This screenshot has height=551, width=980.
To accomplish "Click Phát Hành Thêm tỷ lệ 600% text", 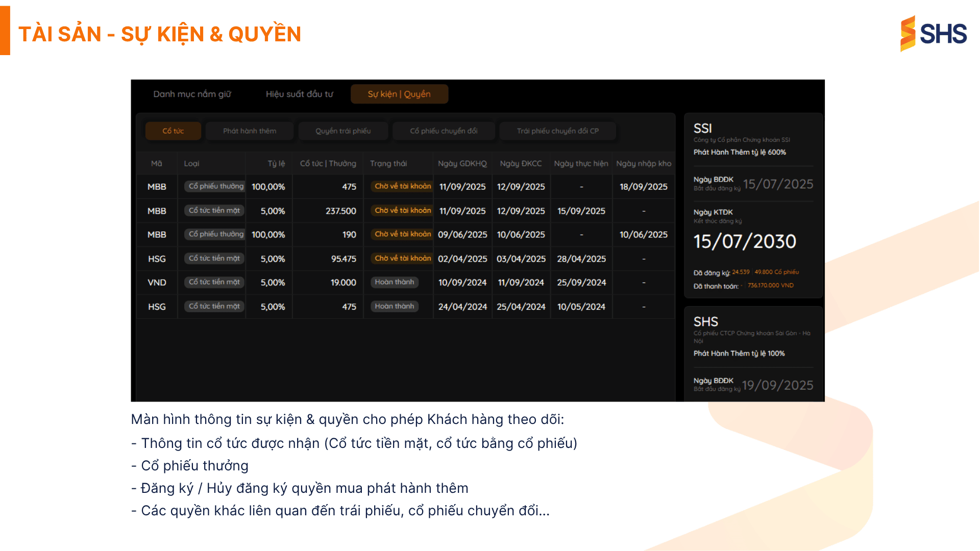I will 740,152.
